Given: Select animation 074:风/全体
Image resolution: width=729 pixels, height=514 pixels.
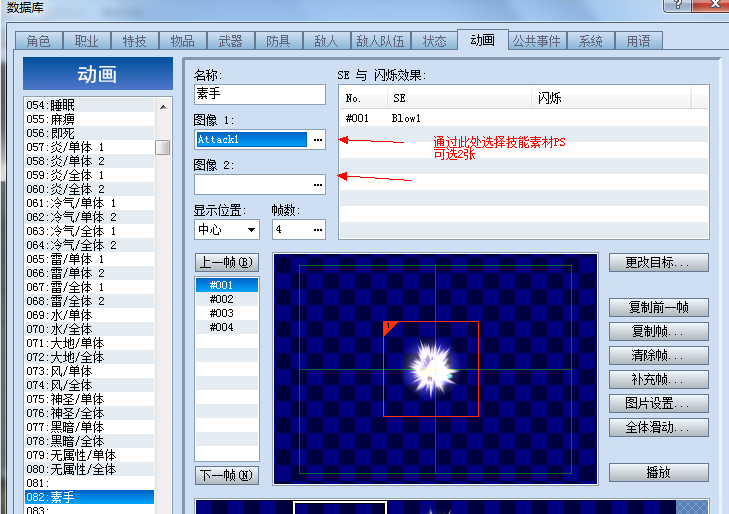Looking at the screenshot, I should pyautogui.click(x=89, y=385).
